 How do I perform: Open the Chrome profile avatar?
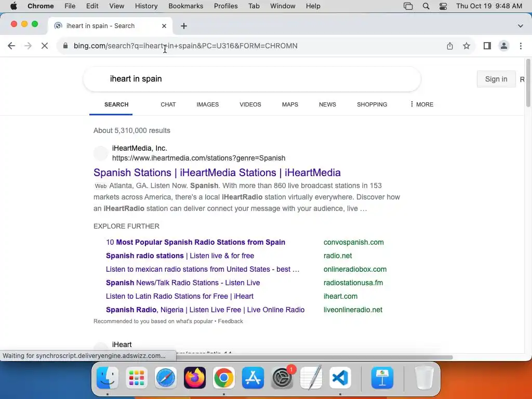tap(504, 46)
